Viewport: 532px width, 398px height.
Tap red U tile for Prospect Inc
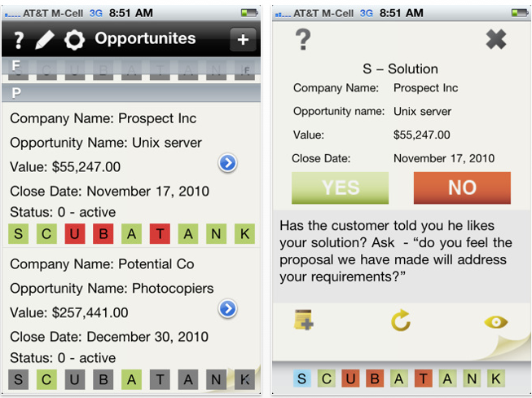(75, 233)
